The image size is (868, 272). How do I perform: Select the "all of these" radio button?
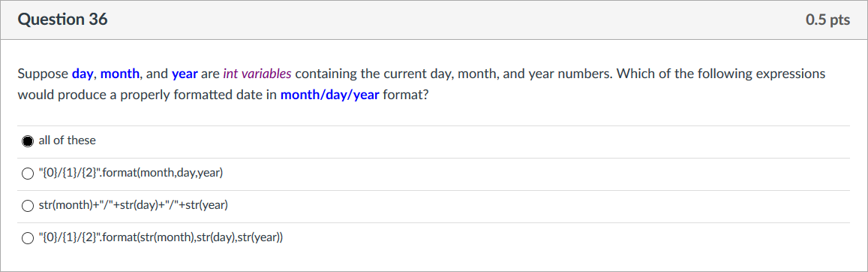(x=27, y=141)
